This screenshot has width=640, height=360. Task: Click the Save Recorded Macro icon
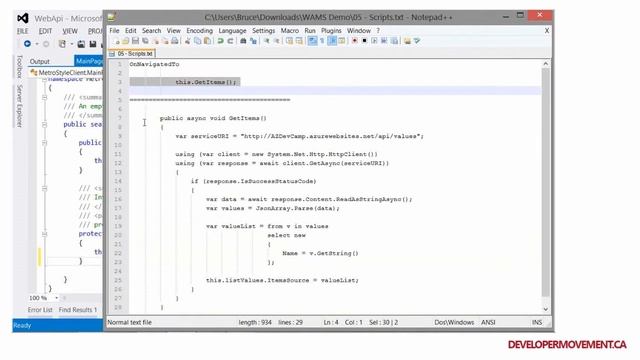coord(394,41)
